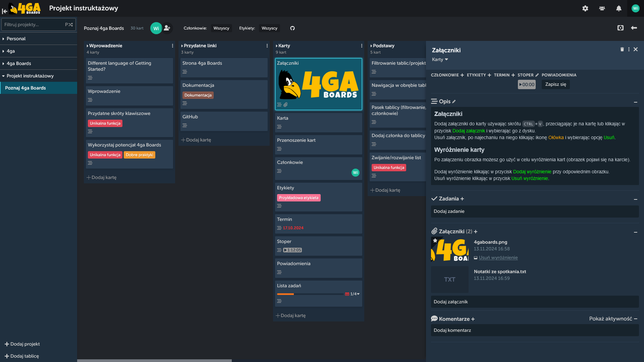The width and height of the screenshot is (644, 362).
Task: Click the Lista zadań progress bar
Action: coord(310,294)
